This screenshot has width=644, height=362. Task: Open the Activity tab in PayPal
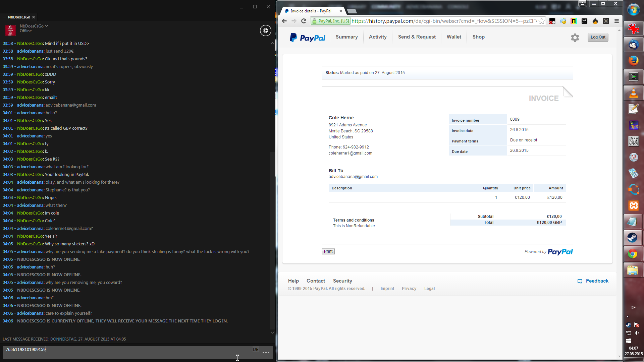tap(378, 37)
